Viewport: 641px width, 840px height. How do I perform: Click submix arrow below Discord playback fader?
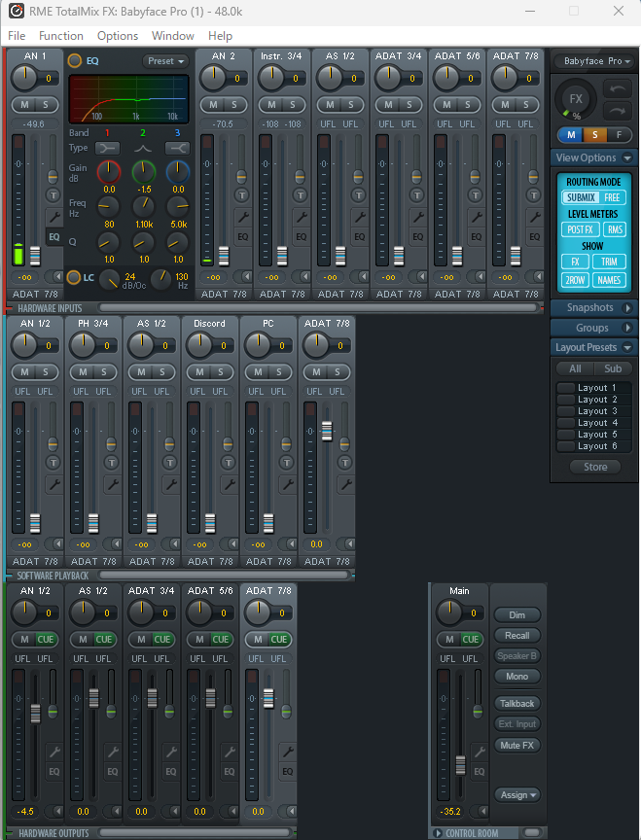pyautogui.click(x=232, y=543)
